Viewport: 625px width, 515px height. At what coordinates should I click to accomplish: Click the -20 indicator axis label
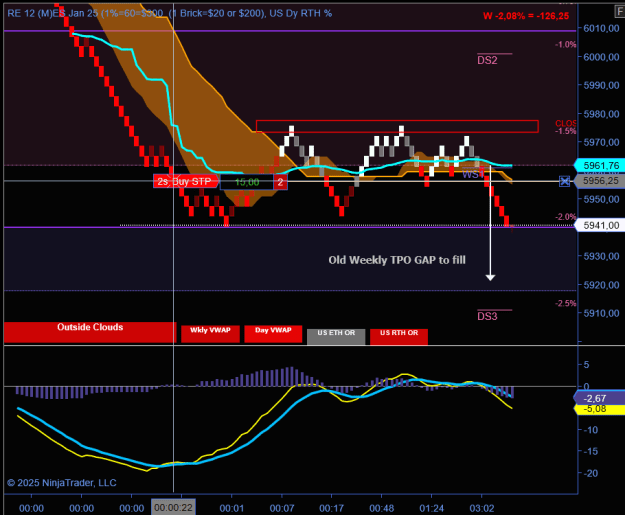point(590,473)
